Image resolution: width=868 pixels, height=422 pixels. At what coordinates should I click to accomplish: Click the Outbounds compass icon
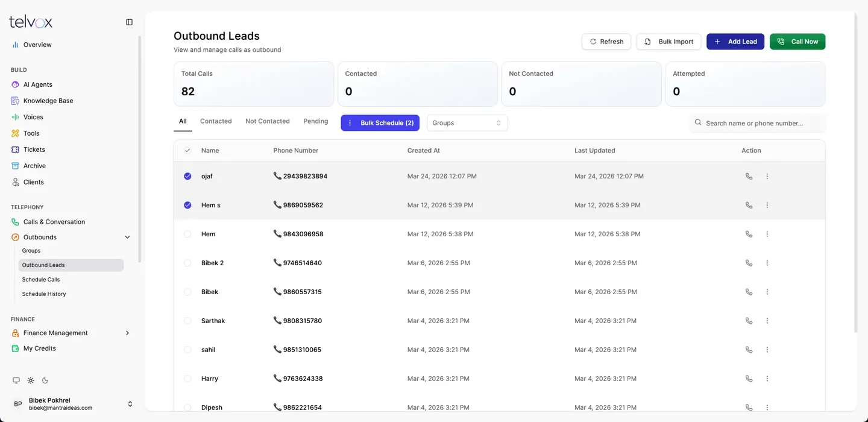click(16, 238)
